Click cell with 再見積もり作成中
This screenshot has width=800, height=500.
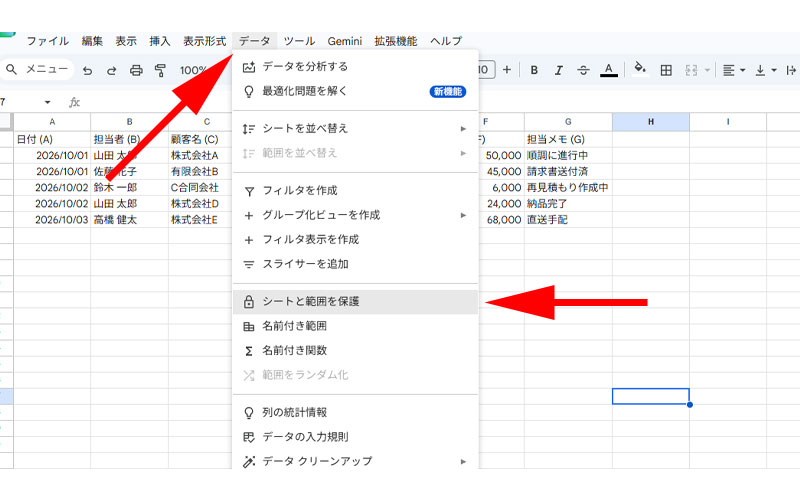point(568,188)
